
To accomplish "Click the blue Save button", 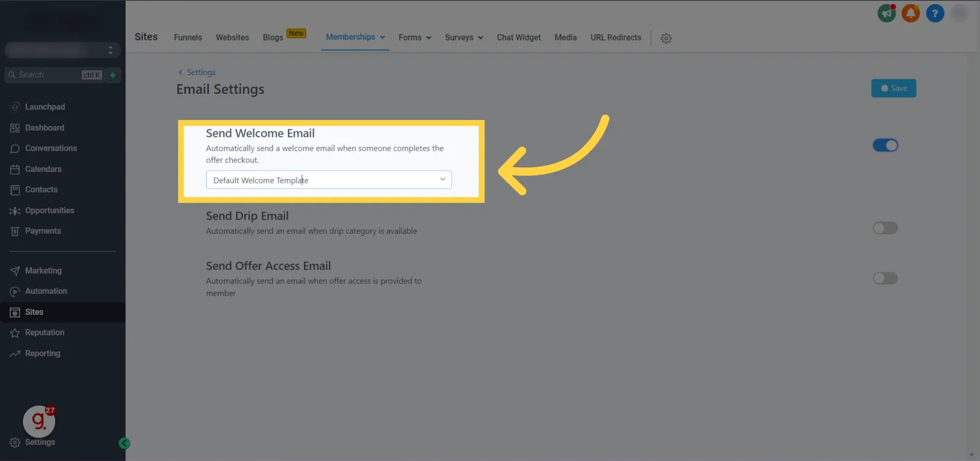I will (x=894, y=88).
